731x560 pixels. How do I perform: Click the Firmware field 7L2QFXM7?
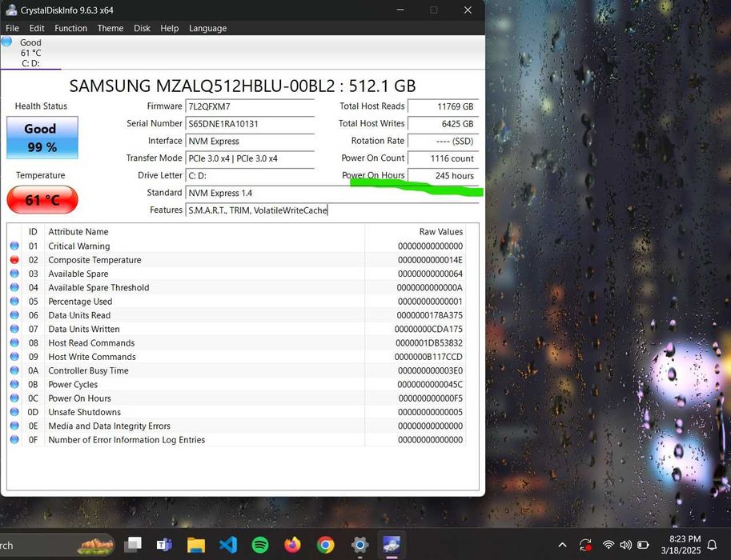pos(250,106)
